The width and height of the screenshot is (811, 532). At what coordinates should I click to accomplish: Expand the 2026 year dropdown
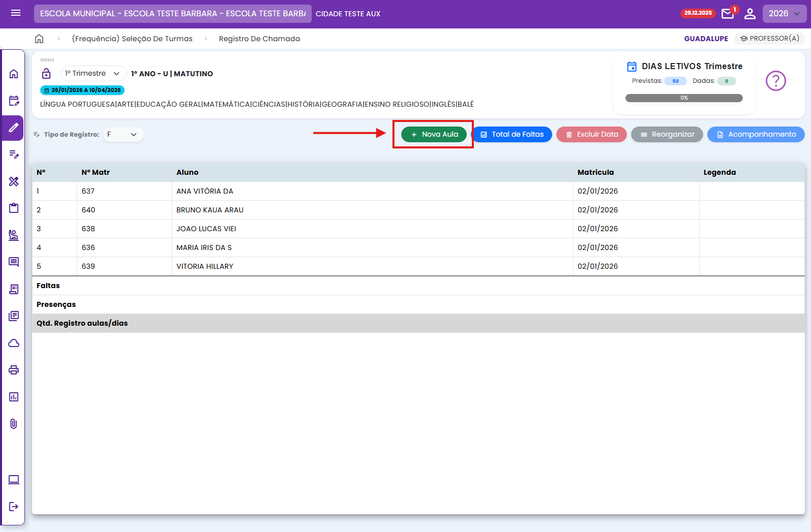(x=784, y=14)
